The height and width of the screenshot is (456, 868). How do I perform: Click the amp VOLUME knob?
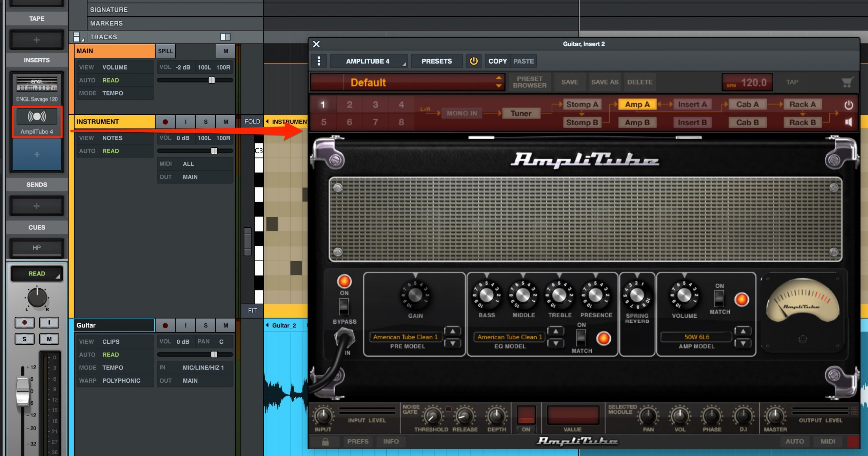click(684, 295)
